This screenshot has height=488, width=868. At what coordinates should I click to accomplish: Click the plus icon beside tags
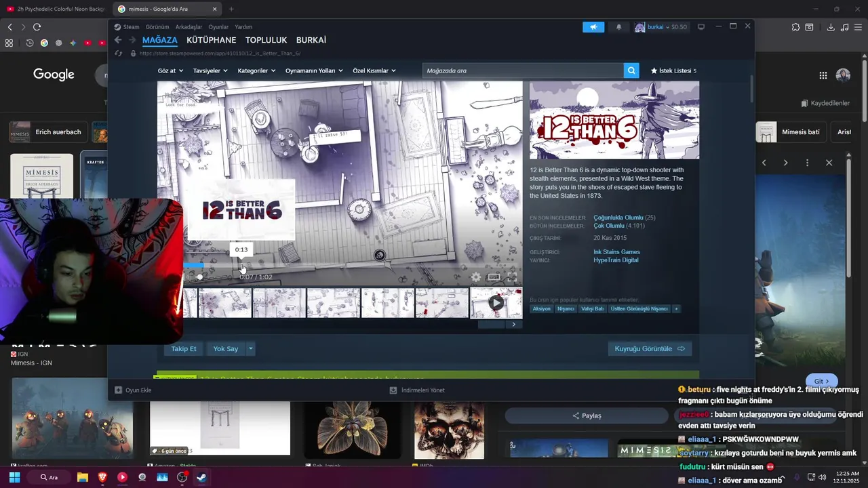[676, 308]
